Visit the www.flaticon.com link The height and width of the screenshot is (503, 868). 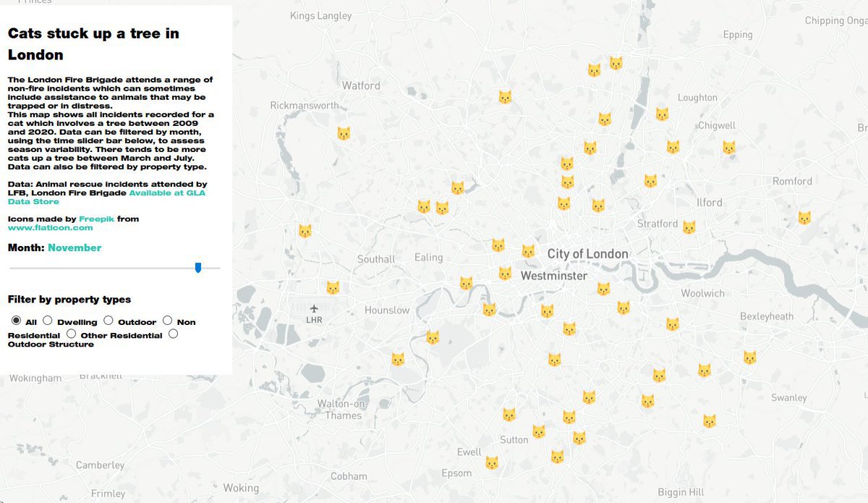pos(51,228)
